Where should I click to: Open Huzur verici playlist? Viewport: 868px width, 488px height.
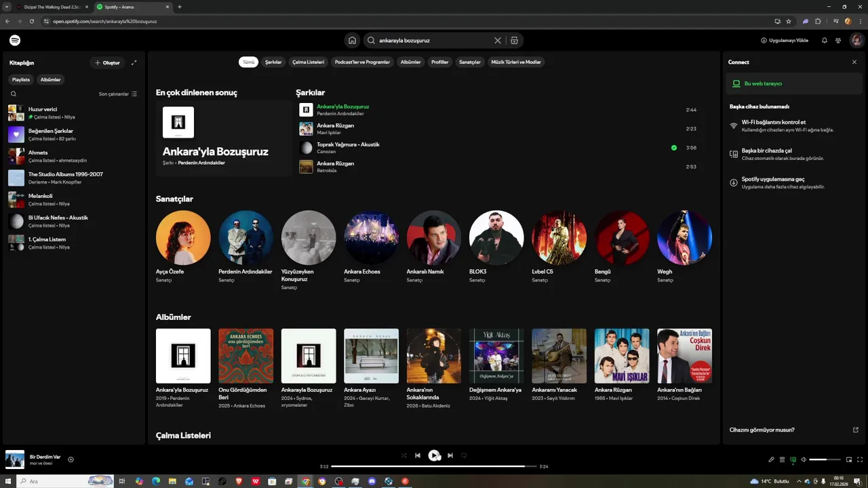tap(74, 113)
